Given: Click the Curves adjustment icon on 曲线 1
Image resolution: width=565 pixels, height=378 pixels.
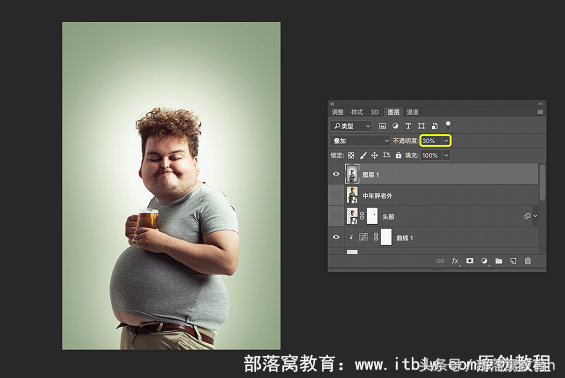Looking at the screenshot, I should [363, 237].
